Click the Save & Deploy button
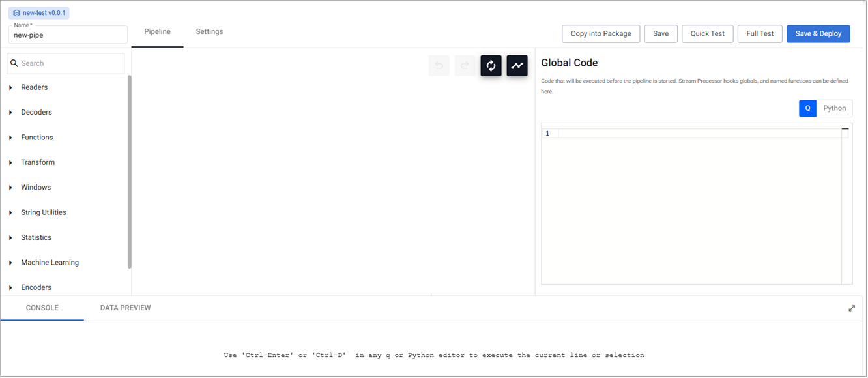The width and height of the screenshot is (868, 378). (818, 33)
